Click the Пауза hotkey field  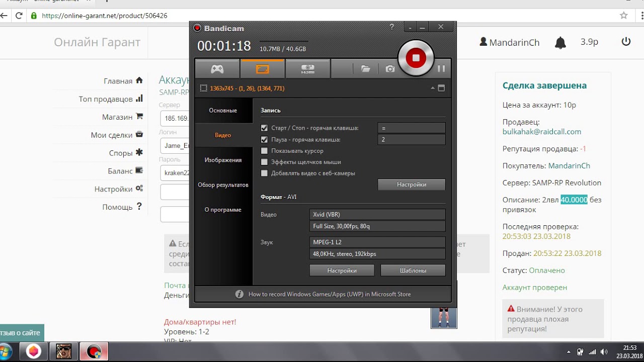click(412, 139)
